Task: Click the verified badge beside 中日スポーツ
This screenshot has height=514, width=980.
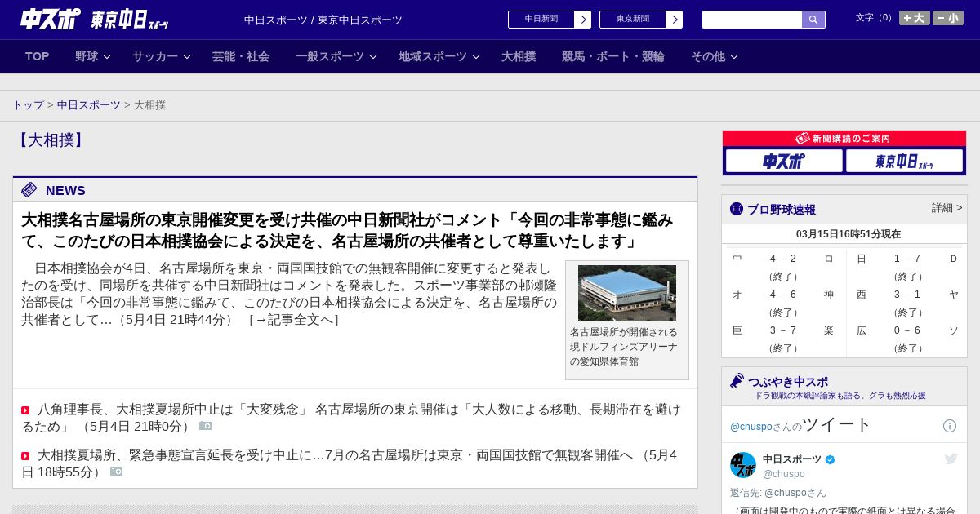Action: pyautogui.click(x=831, y=459)
